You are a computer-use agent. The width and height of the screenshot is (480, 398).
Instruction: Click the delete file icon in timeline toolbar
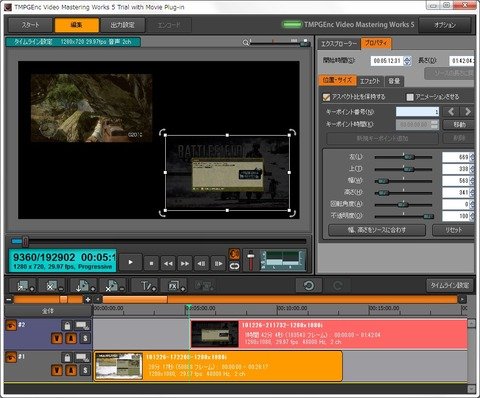pos(113,286)
